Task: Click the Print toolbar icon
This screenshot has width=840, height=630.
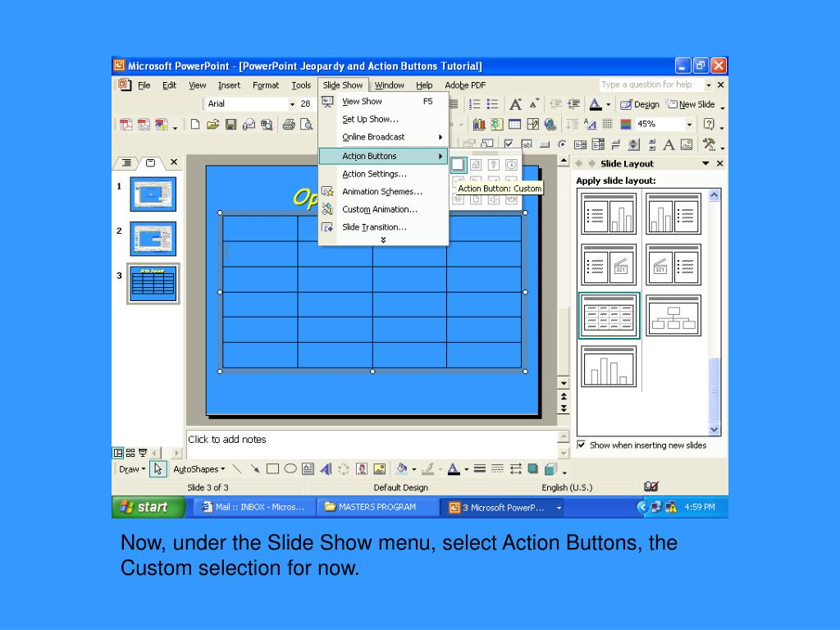Action: (289, 125)
